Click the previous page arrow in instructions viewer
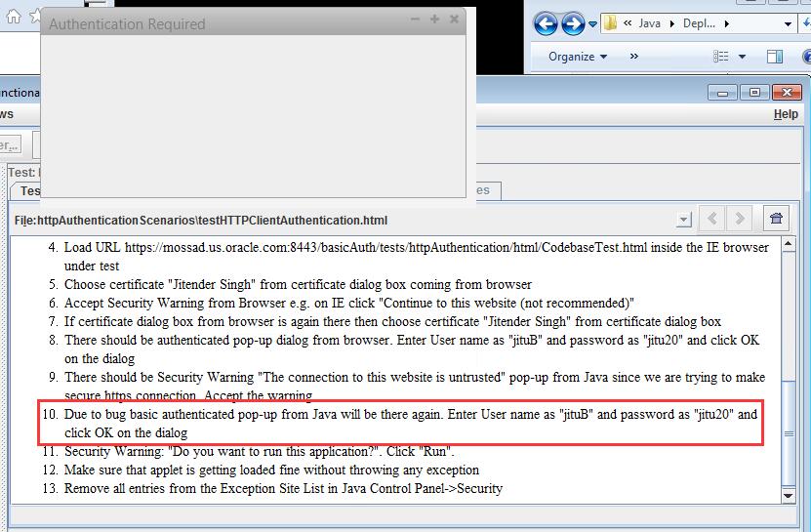 click(x=712, y=219)
